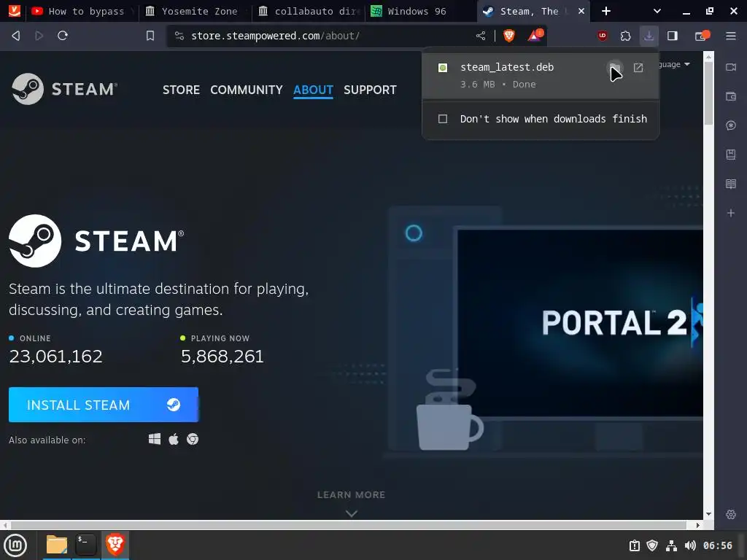Click the Steam logo in the header
The image size is (747, 560).
point(64,89)
